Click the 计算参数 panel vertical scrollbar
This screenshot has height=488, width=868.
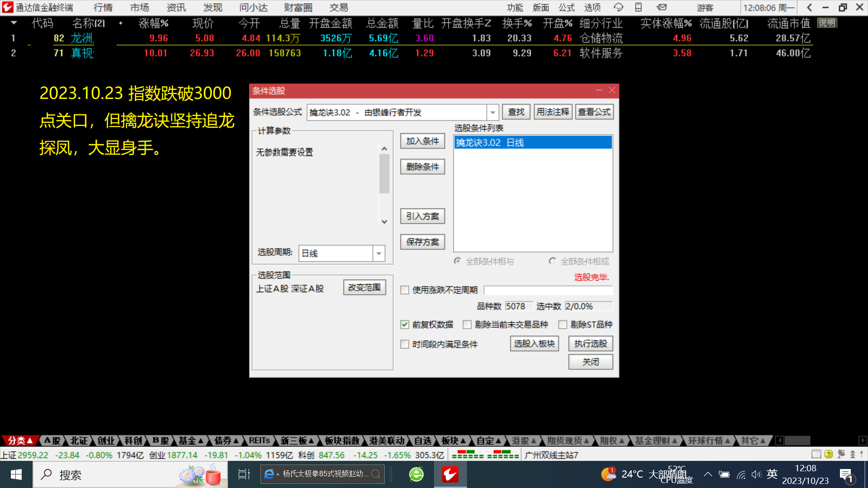(384, 174)
